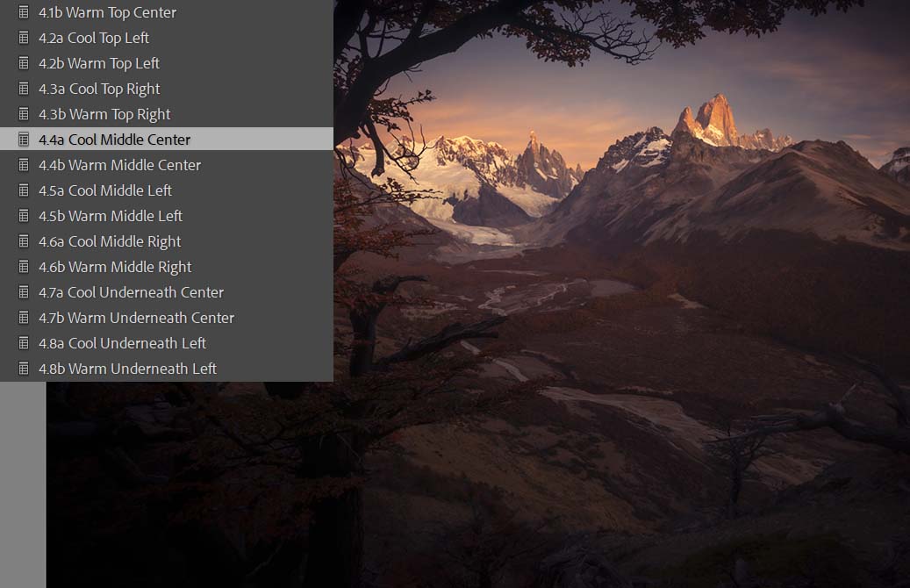The width and height of the screenshot is (910, 588).
Task: Select the 4.1b Warm Top Center preset label
Action: click(x=107, y=12)
